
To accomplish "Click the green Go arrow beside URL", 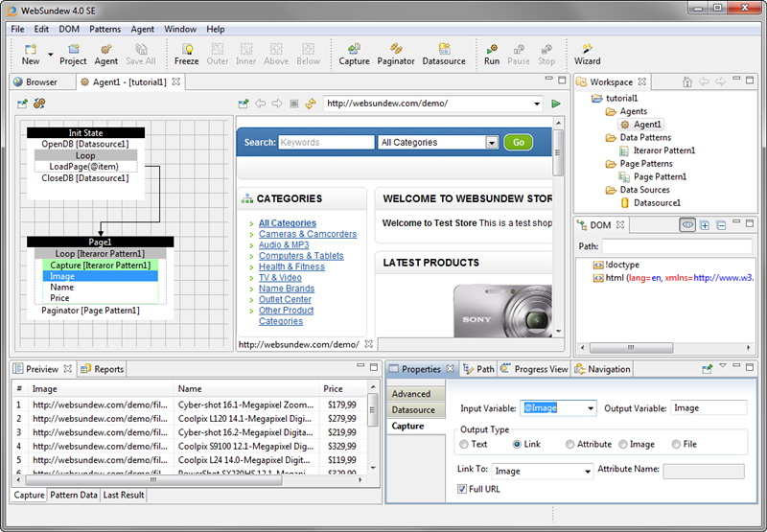I will (x=555, y=104).
